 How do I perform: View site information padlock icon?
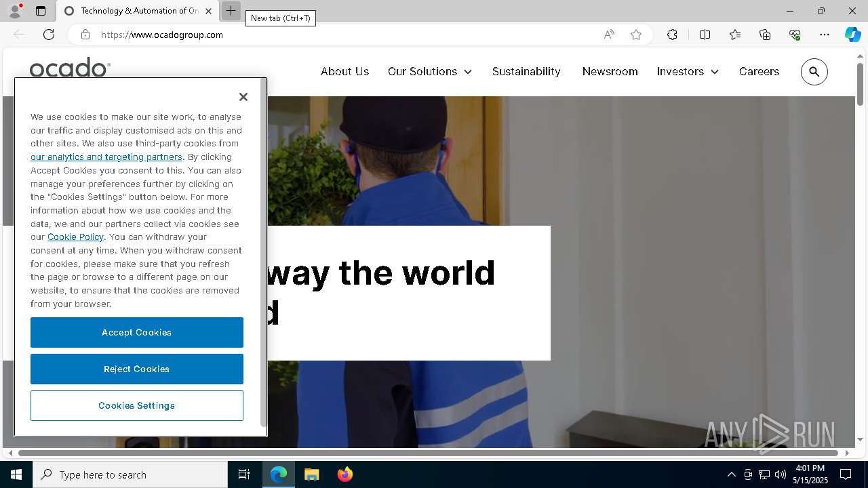[x=85, y=35]
